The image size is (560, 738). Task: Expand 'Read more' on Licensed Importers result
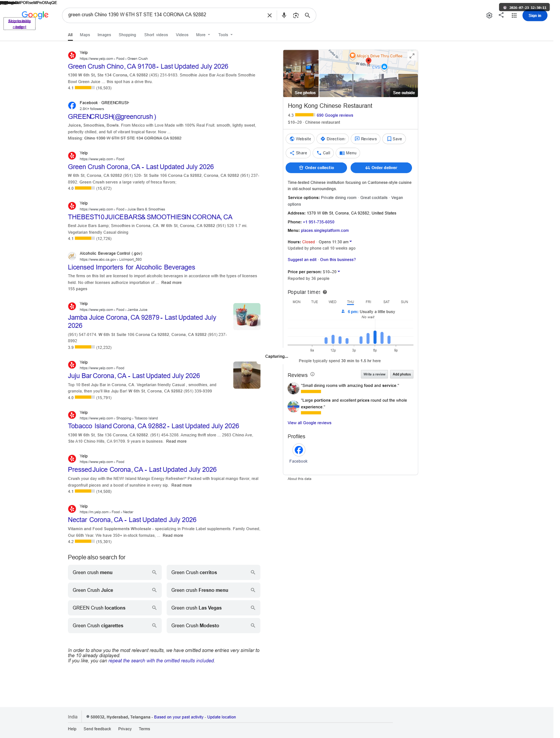[171, 282]
